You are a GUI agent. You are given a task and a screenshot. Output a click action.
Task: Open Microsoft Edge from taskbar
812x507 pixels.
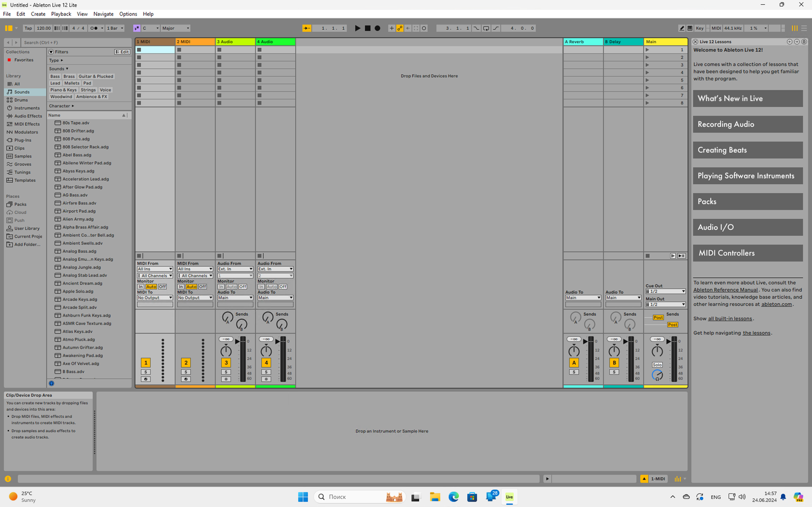454,497
